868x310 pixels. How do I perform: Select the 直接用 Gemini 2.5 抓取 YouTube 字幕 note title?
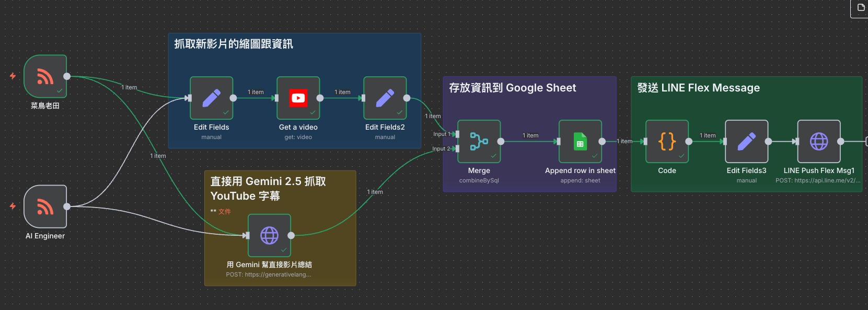(x=268, y=189)
